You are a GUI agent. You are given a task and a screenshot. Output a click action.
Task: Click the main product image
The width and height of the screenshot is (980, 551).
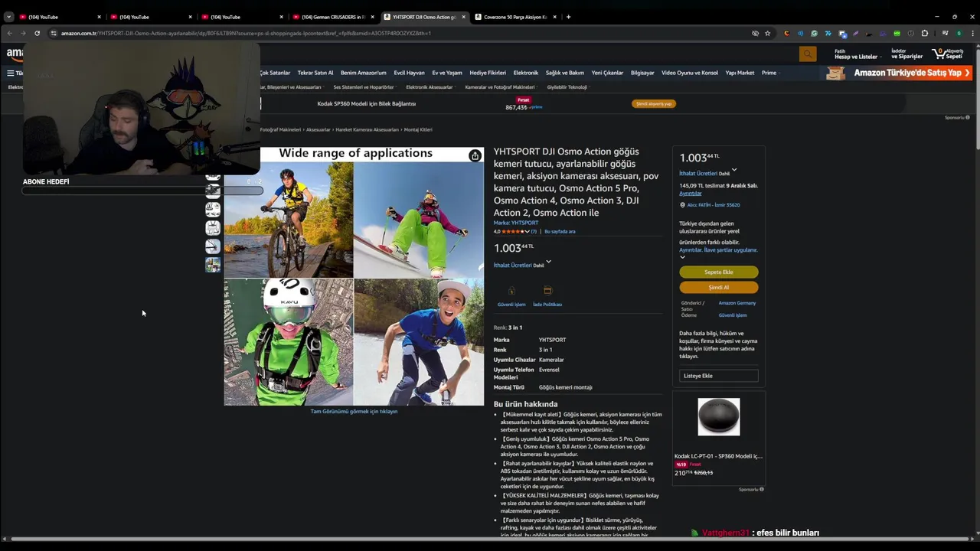[x=354, y=275]
